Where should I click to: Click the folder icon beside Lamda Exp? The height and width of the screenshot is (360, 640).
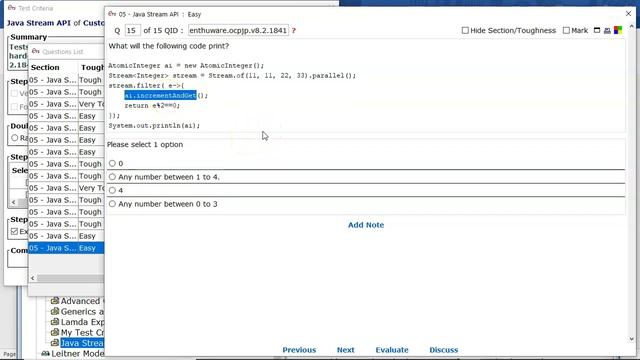[55, 322]
